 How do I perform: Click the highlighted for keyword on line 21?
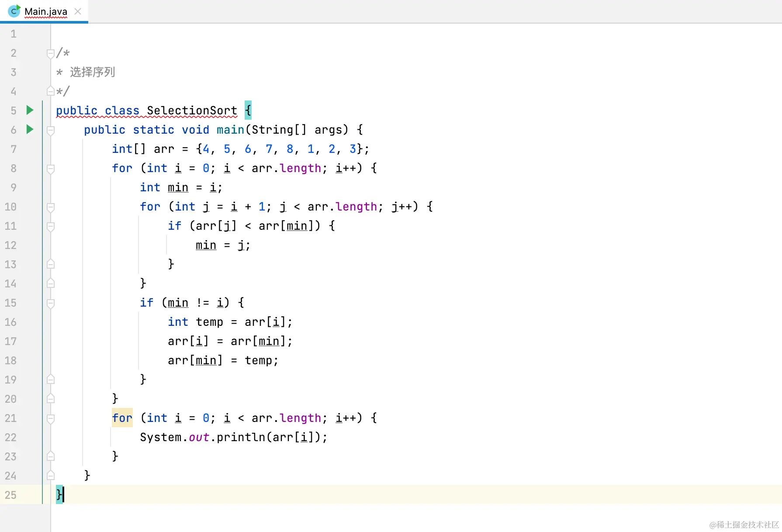122,418
